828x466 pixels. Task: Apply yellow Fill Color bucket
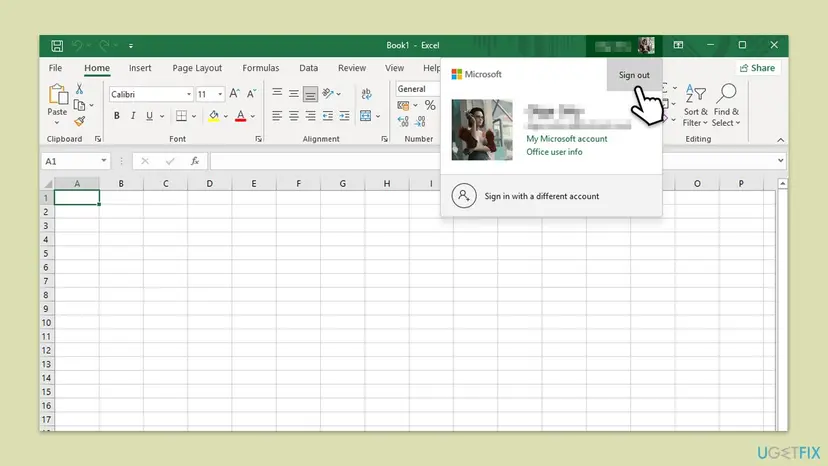tap(213, 116)
